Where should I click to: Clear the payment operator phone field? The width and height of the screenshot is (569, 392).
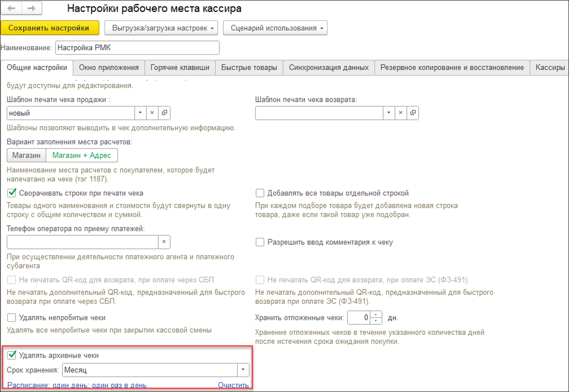click(164, 242)
